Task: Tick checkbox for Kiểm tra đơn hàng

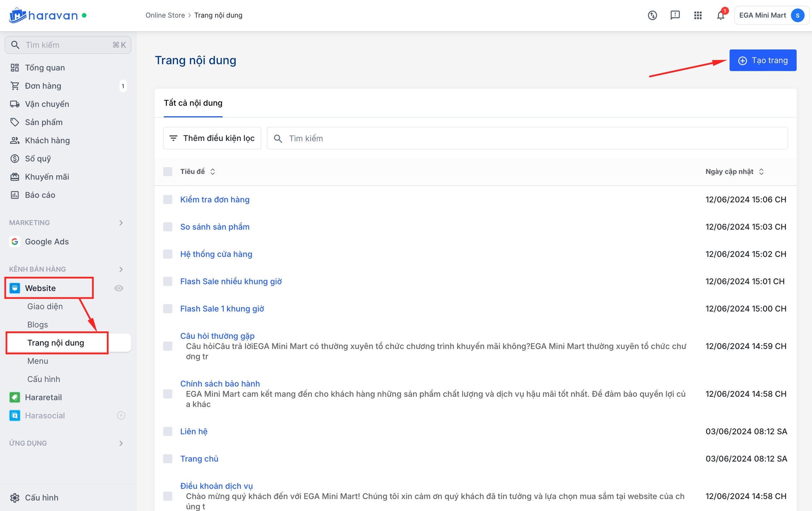Action: 168,199
